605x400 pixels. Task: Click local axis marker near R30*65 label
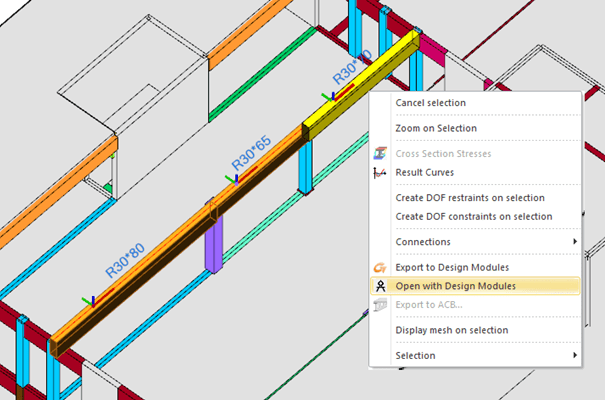[232, 180]
